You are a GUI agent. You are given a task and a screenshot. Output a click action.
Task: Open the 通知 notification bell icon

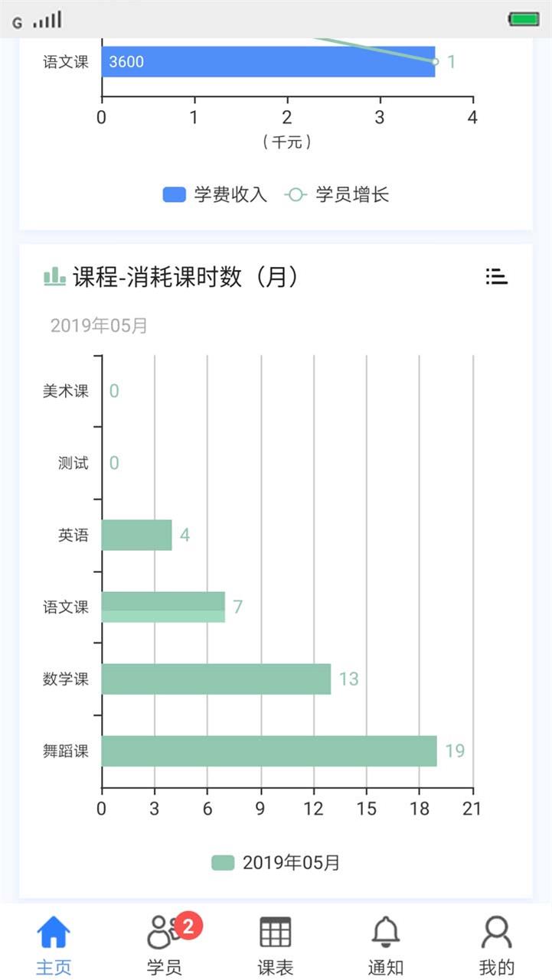[385, 933]
